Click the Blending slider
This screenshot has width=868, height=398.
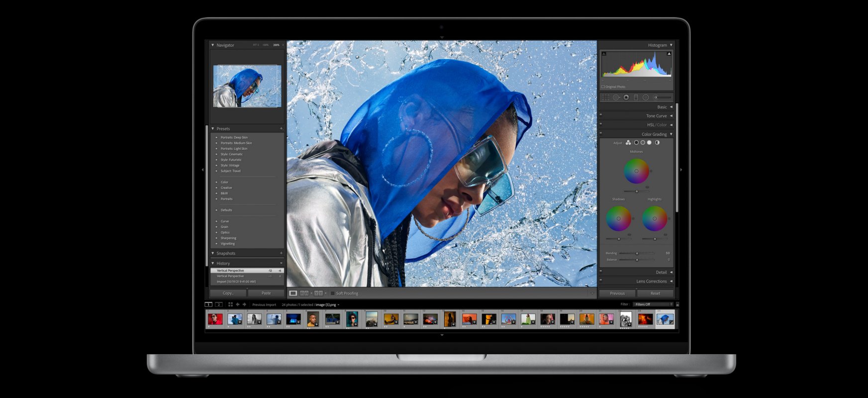637,253
